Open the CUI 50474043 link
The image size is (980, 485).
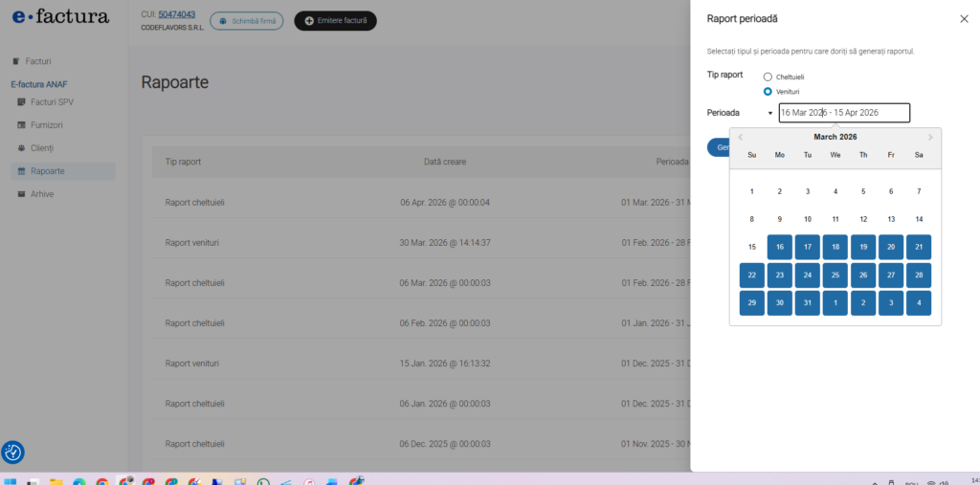coord(177,14)
